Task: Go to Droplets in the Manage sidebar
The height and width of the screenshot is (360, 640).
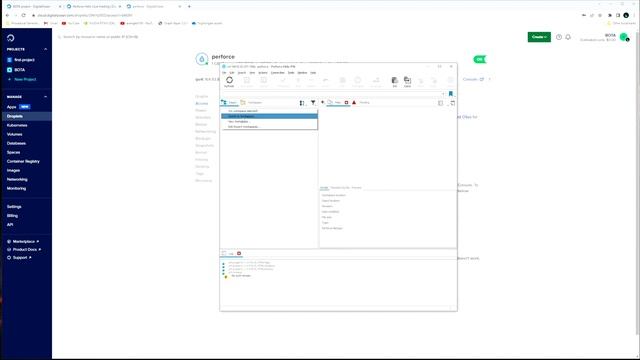Action: click(15, 116)
